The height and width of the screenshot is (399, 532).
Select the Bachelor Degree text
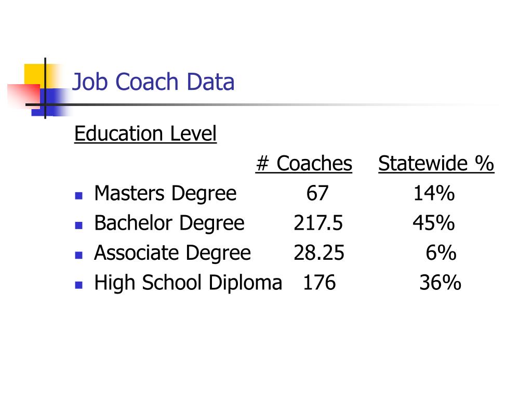(x=169, y=223)
